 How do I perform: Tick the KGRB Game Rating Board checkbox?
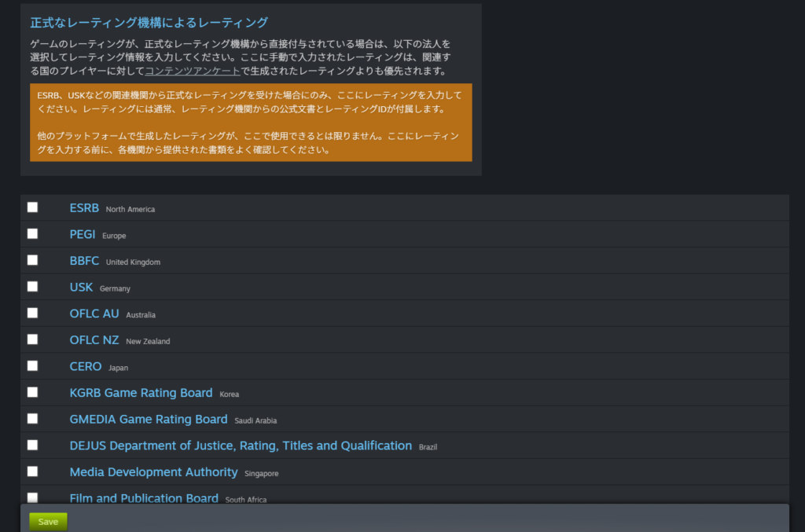click(x=32, y=392)
